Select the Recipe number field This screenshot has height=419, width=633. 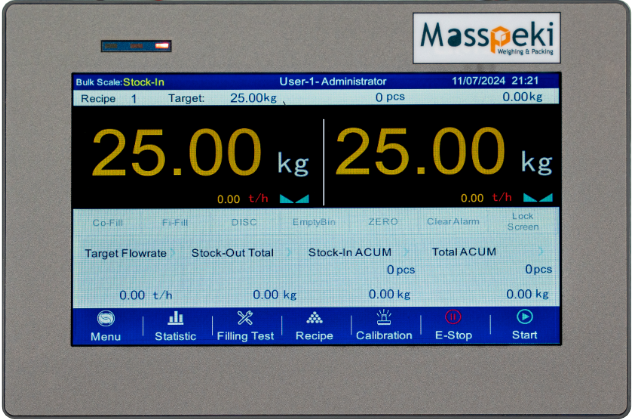(x=133, y=98)
